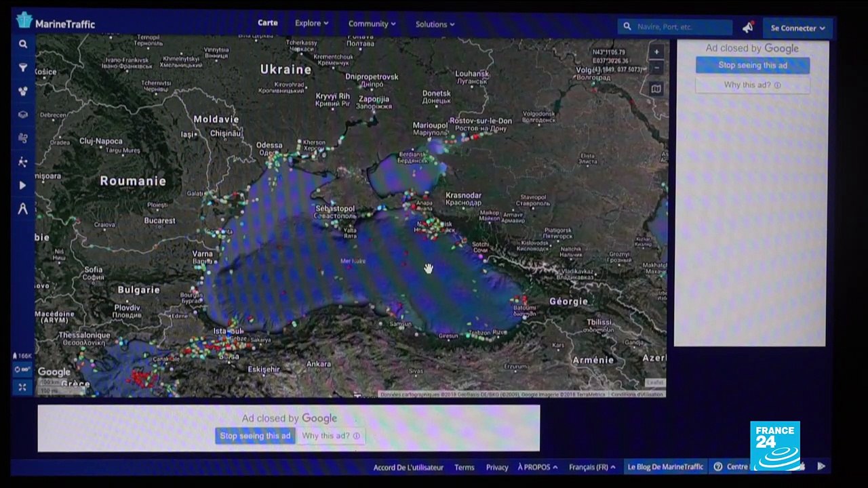Image resolution: width=868 pixels, height=488 pixels.
Task: Click the Mer Noire label on map
Action: (x=353, y=261)
